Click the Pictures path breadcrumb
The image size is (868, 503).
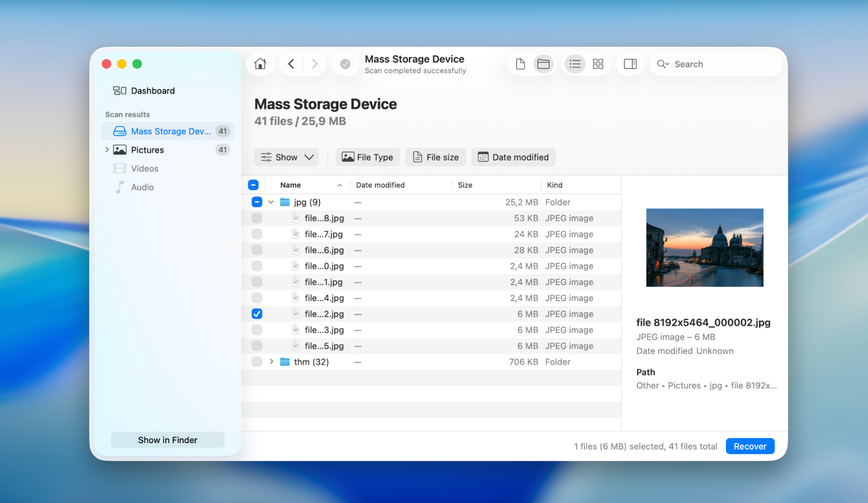(x=684, y=385)
